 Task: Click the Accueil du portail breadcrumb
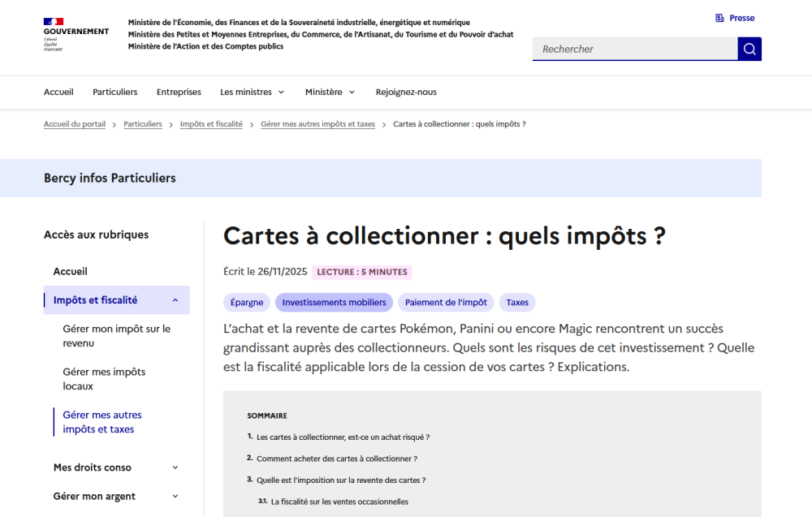pyautogui.click(x=75, y=124)
